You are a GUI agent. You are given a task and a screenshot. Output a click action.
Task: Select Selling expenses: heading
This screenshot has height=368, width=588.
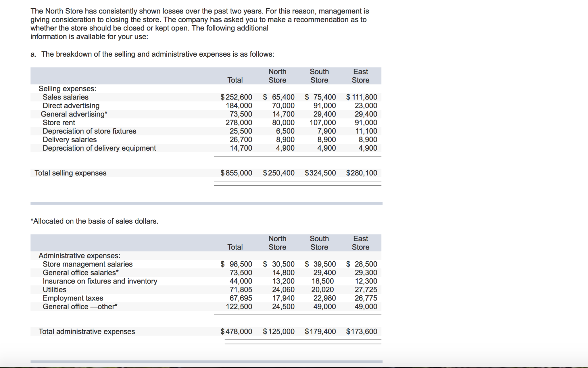click(x=68, y=89)
